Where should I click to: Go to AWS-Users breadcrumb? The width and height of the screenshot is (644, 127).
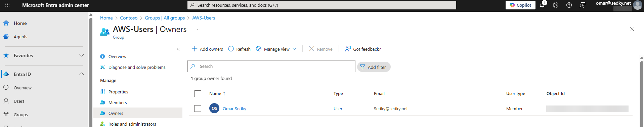pyautogui.click(x=204, y=18)
